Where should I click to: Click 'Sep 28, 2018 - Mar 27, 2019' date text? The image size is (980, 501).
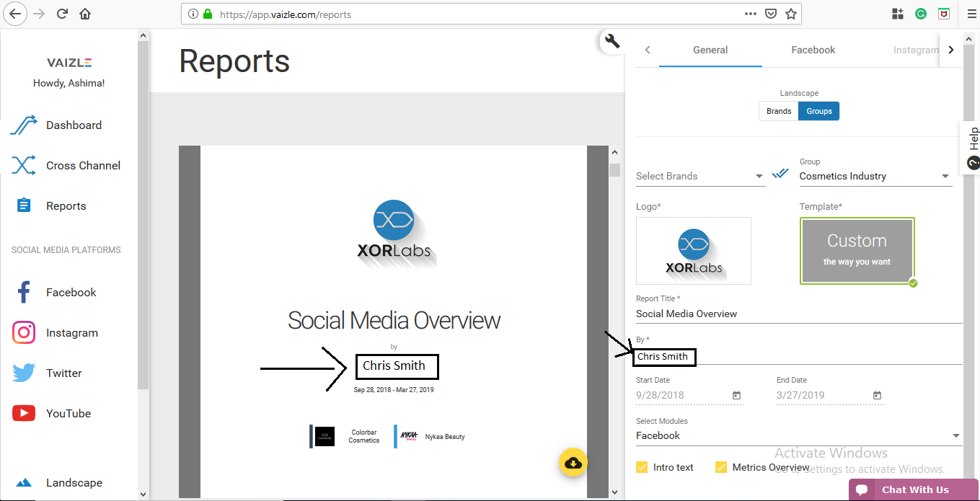point(394,390)
